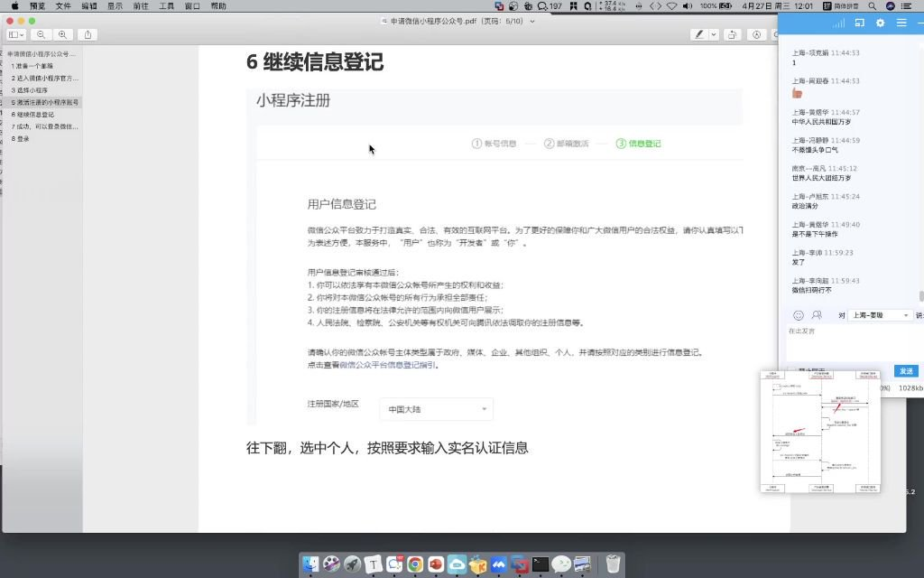Click the participants icon beside the emoji button
This screenshot has height=578, width=924.
(x=817, y=315)
